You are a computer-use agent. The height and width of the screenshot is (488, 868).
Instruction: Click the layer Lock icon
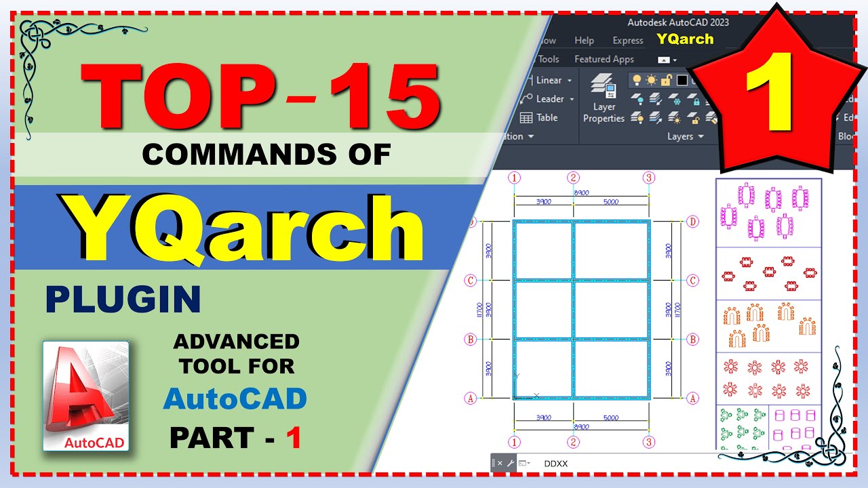click(x=694, y=99)
